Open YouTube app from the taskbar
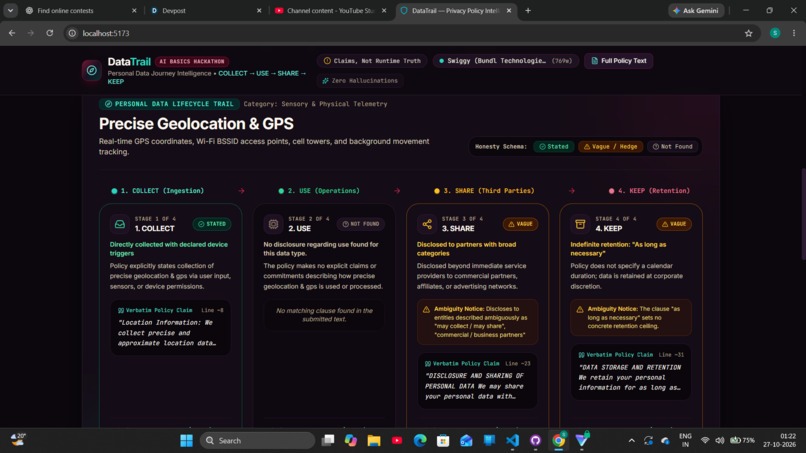The image size is (806, 453). [x=397, y=441]
